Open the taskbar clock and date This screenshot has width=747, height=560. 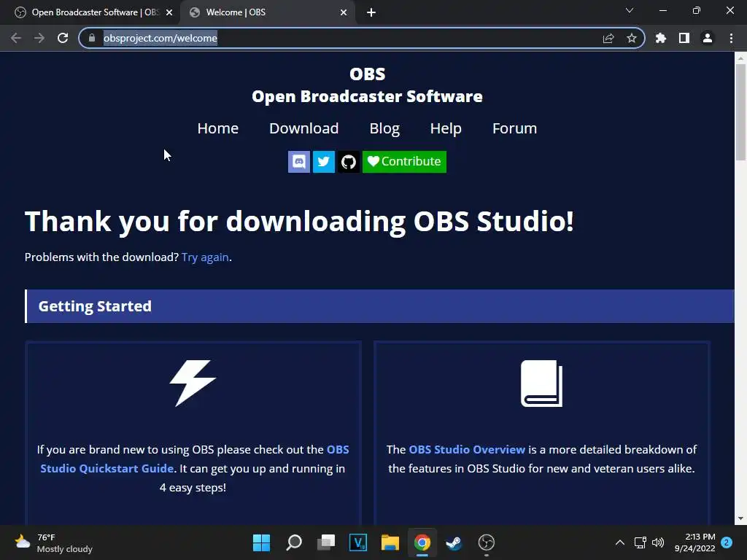pyautogui.click(x=694, y=542)
